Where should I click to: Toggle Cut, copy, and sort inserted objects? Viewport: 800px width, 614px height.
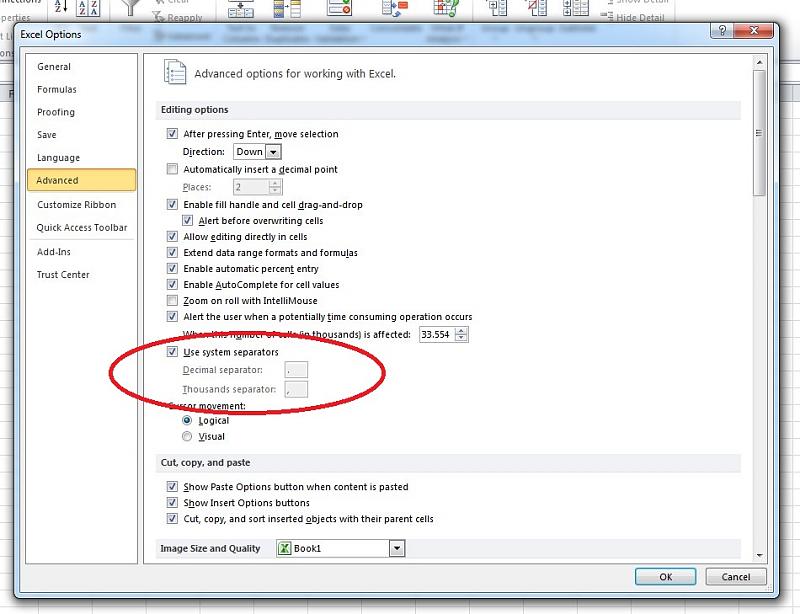click(x=172, y=519)
